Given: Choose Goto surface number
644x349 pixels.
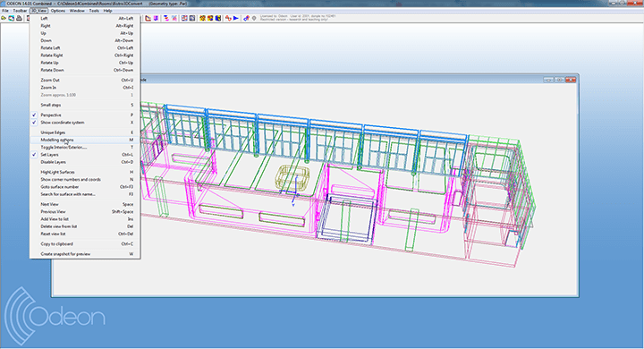Looking at the screenshot, I should [85, 187].
